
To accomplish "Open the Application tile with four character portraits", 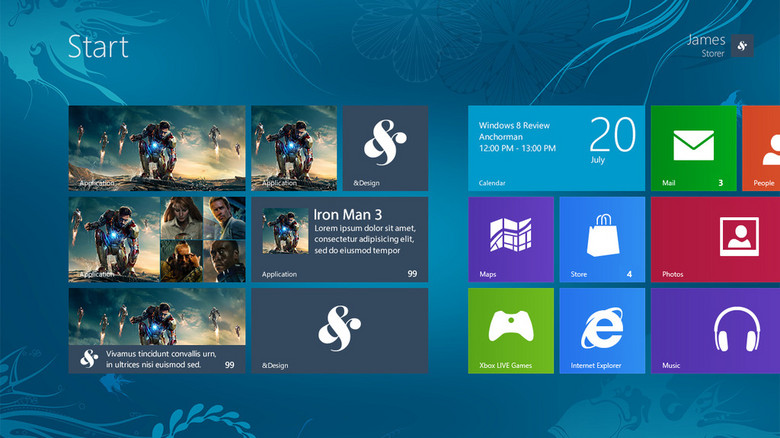I will click(x=157, y=239).
